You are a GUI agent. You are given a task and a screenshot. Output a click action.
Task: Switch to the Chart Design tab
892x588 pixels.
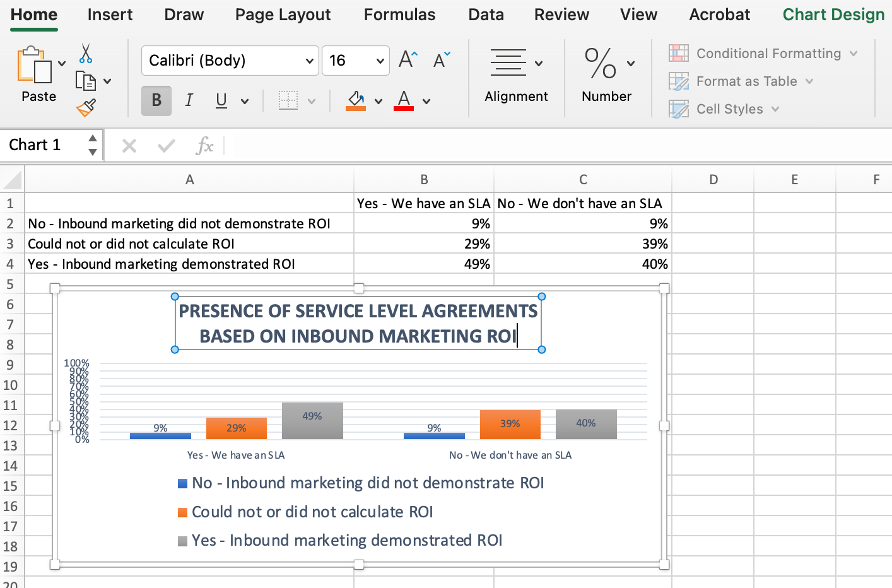[834, 15]
